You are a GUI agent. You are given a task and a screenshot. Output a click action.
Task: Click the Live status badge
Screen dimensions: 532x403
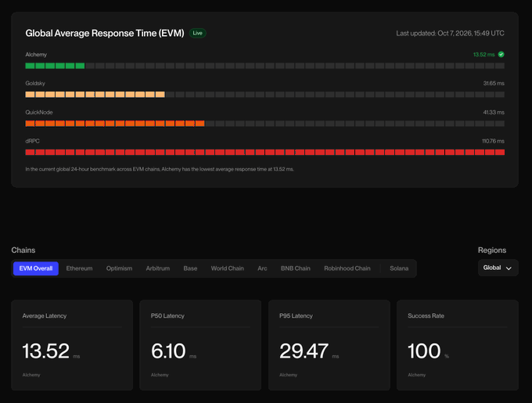(197, 33)
